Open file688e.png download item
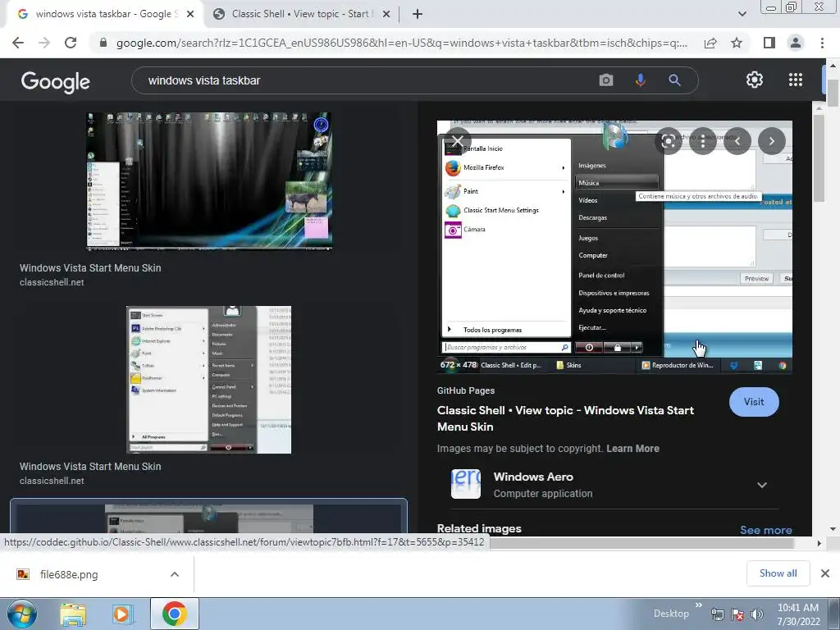The image size is (840, 630). click(x=69, y=574)
